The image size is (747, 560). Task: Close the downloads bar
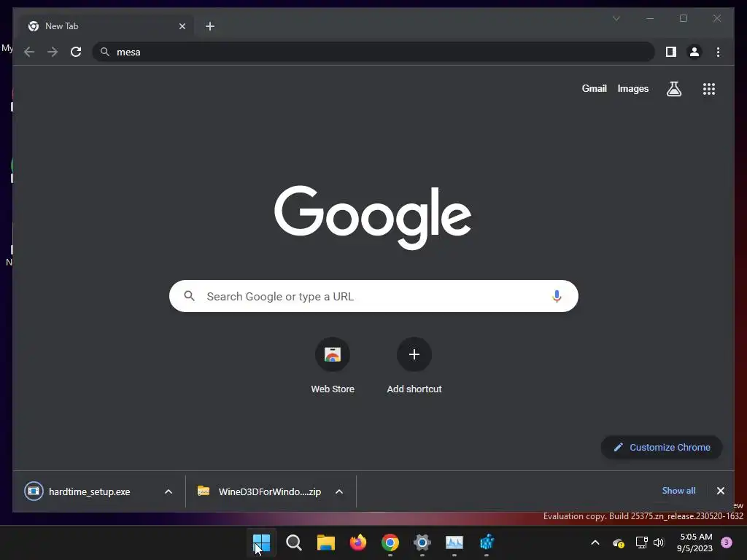720,491
